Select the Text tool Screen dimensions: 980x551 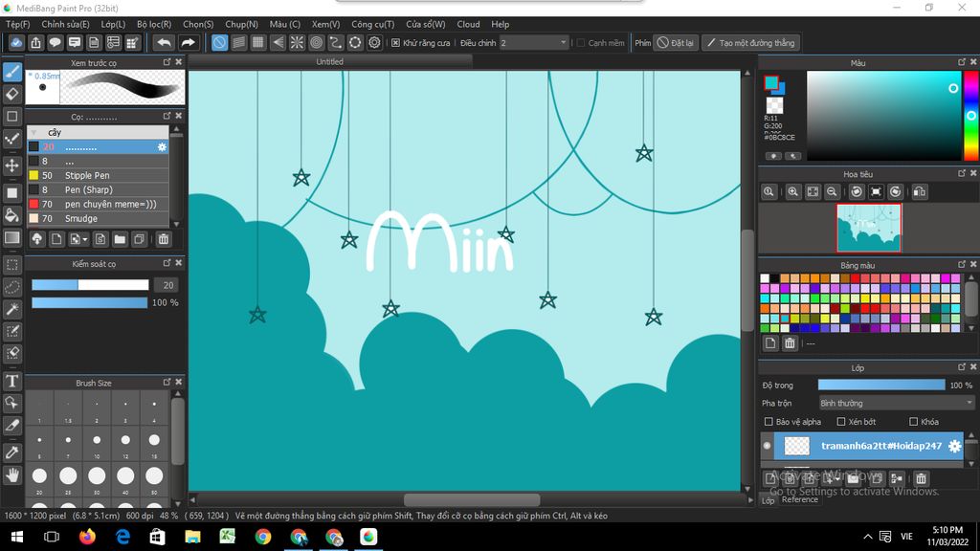11,381
